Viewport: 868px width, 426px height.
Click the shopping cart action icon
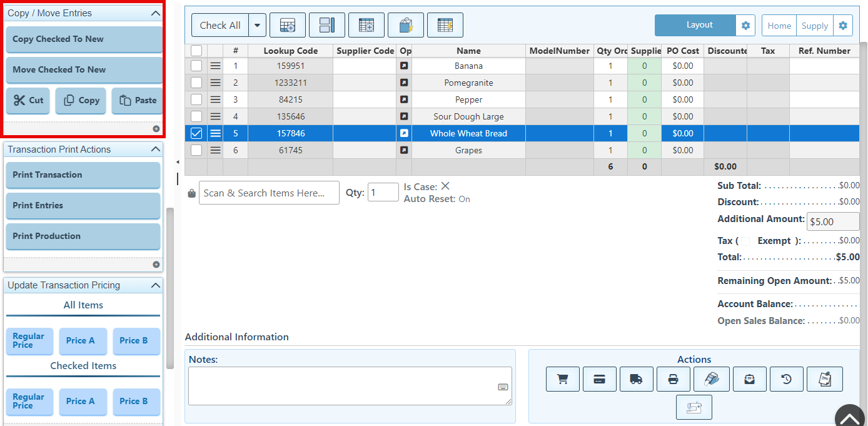tap(562, 379)
